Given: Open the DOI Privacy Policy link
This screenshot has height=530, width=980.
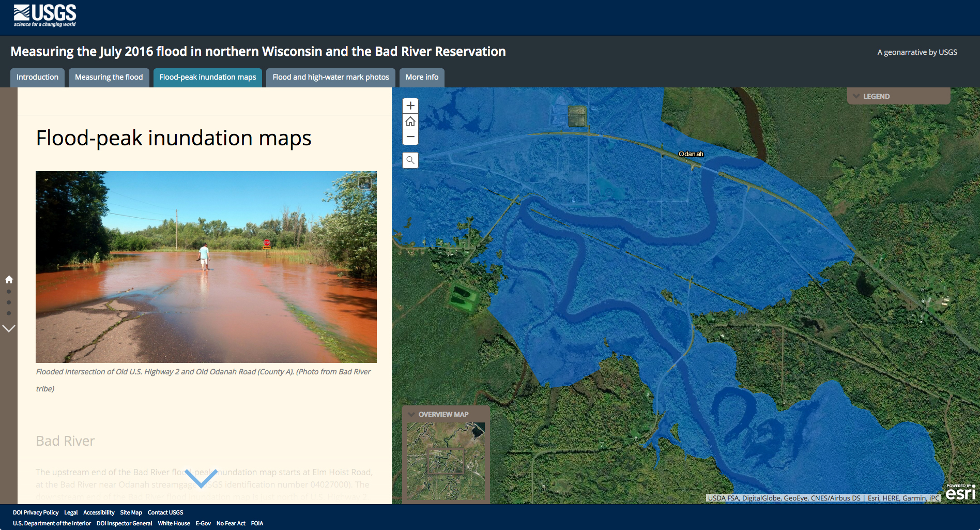Looking at the screenshot, I should click(36, 512).
